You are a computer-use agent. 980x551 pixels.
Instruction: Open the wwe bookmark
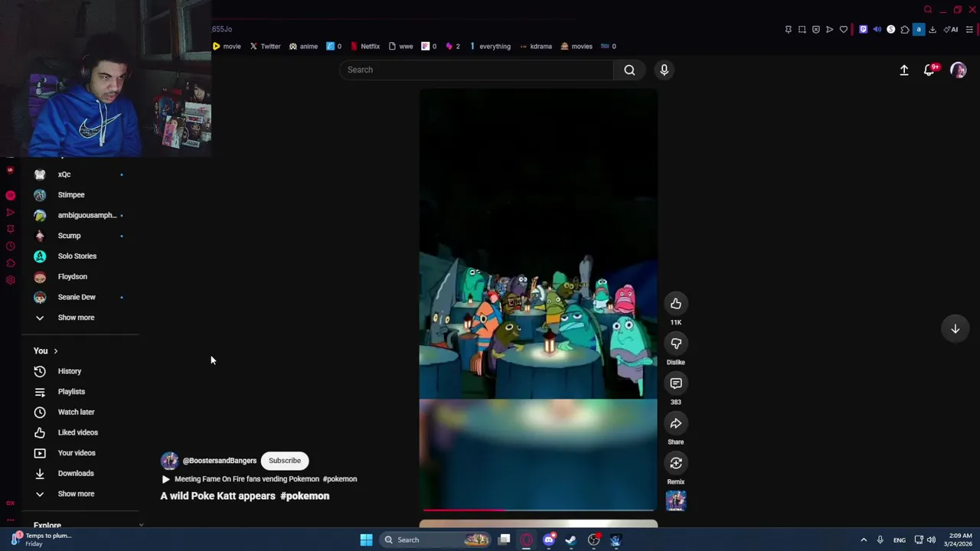pos(401,46)
